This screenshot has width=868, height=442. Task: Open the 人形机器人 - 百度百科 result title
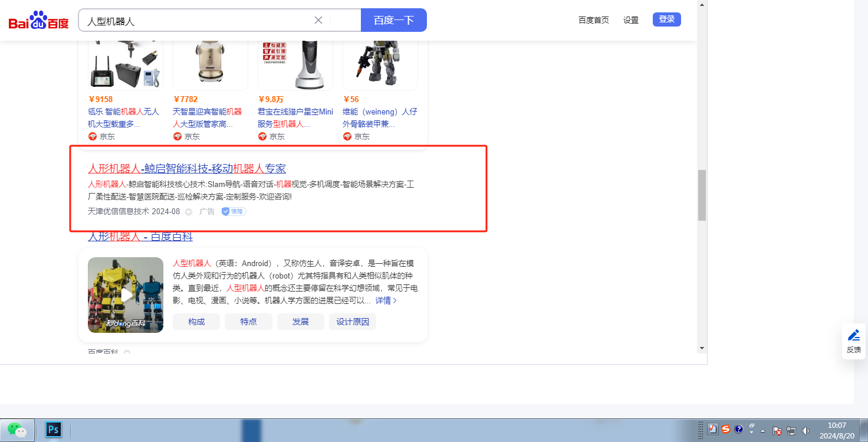pyautogui.click(x=140, y=237)
